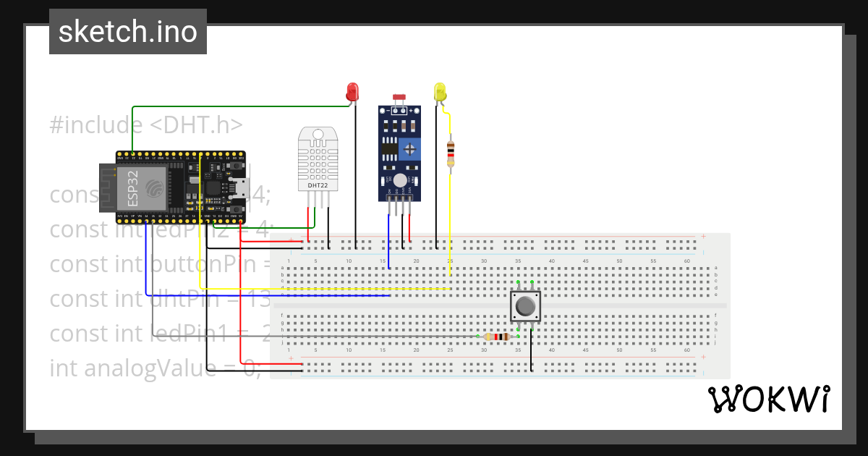Select the resistor on the breadboard
The height and width of the screenshot is (456, 868).
(x=497, y=337)
